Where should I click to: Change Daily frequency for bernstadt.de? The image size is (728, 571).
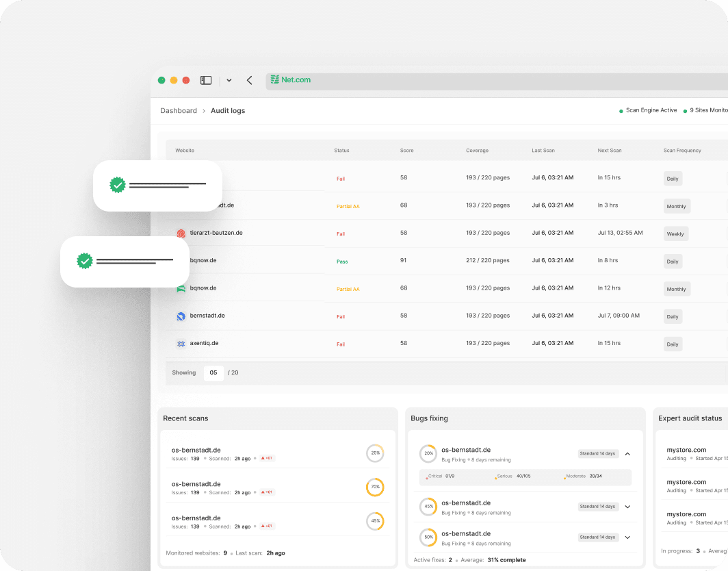pyautogui.click(x=673, y=316)
